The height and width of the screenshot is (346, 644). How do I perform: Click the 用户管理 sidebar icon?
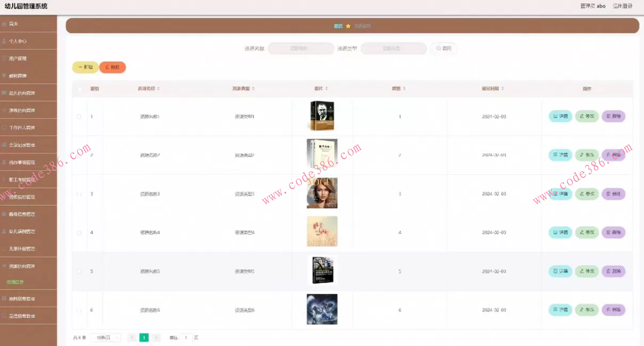tap(4, 58)
